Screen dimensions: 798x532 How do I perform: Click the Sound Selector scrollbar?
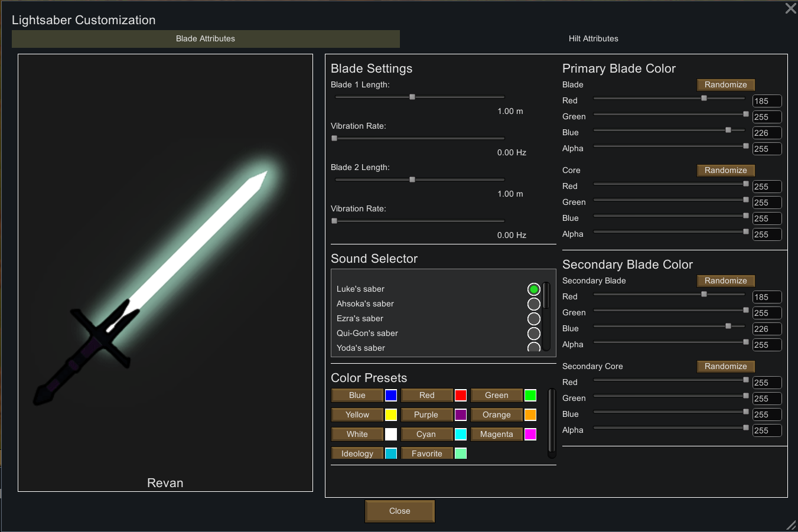pyautogui.click(x=546, y=316)
